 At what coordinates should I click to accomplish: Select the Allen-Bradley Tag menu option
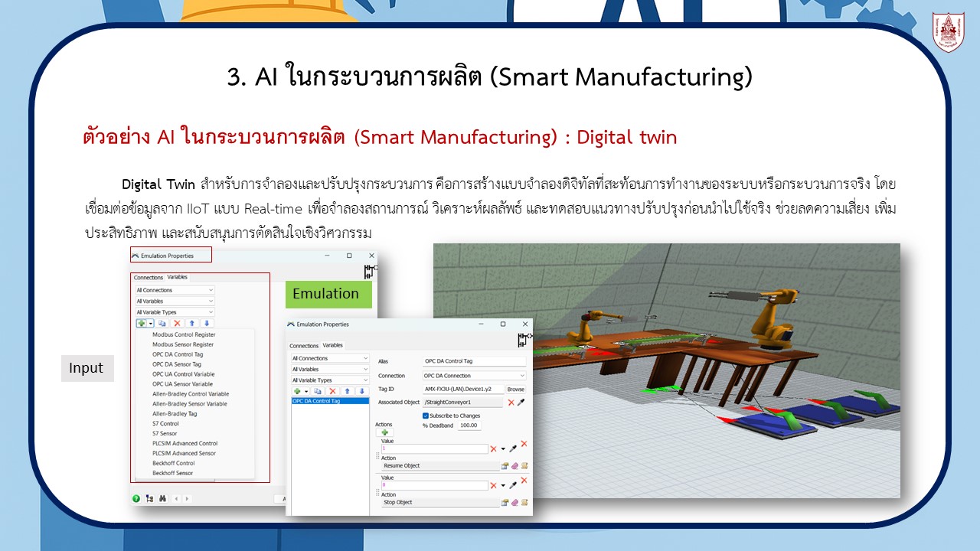point(175,414)
